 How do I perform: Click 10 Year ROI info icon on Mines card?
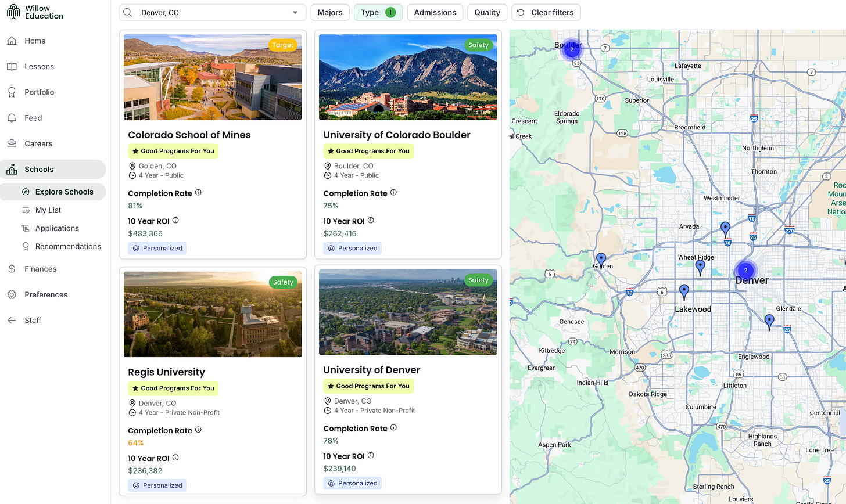tap(175, 221)
